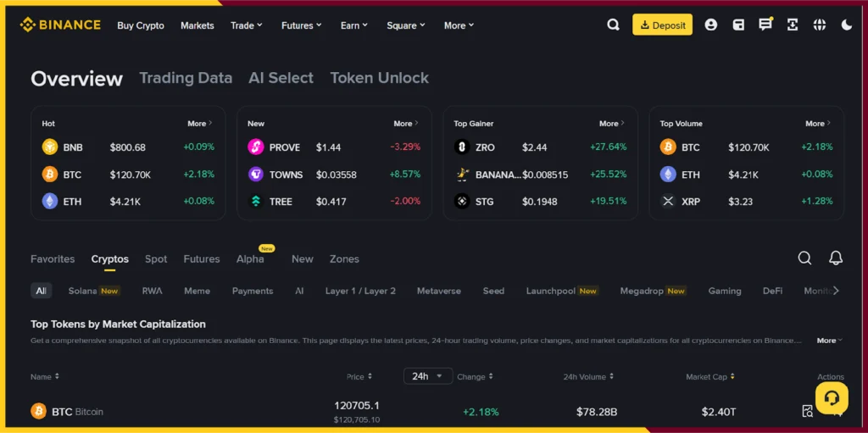The image size is (868, 433).
Task: Click the BANANA token icon
Action: tap(462, 175)
